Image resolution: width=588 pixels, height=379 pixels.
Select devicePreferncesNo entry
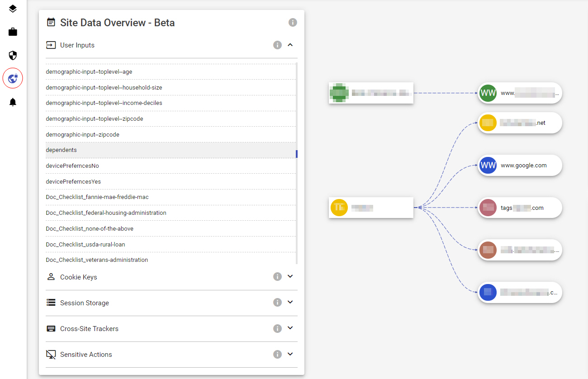click(171, 166)
